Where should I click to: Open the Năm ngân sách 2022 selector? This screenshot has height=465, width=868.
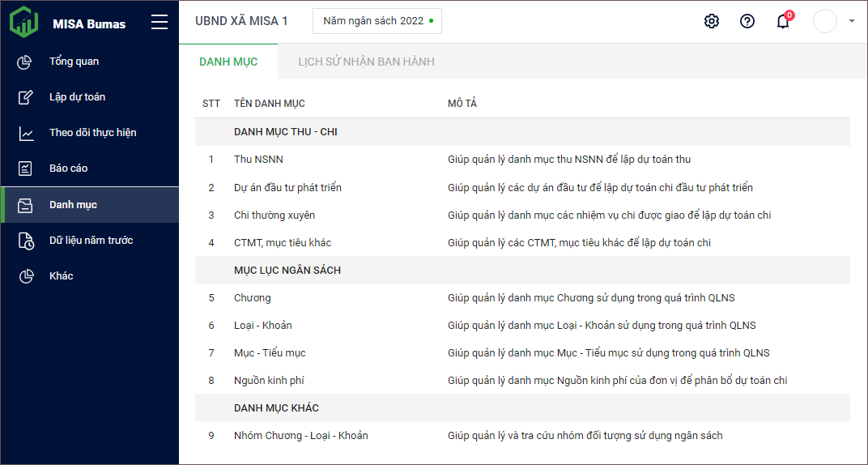[377, 21]
